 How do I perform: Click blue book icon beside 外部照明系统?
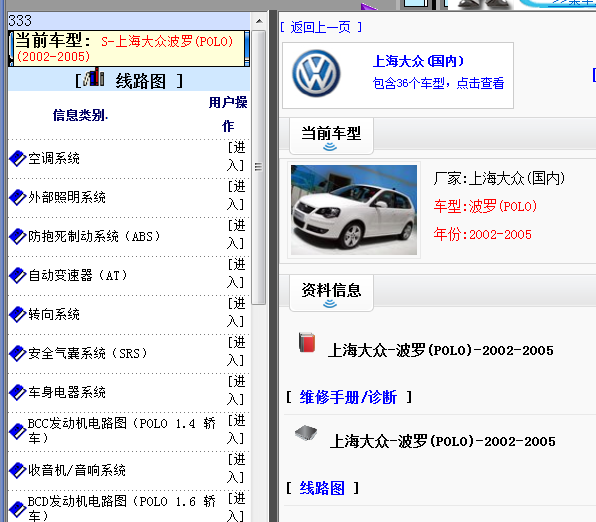click(17, 197)
